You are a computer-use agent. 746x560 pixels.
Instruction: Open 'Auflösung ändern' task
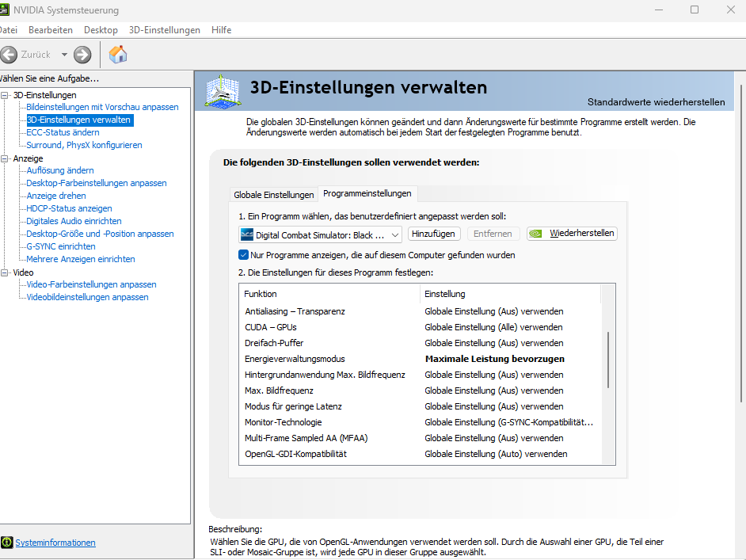pyautogui.click(x=60, y=170)
